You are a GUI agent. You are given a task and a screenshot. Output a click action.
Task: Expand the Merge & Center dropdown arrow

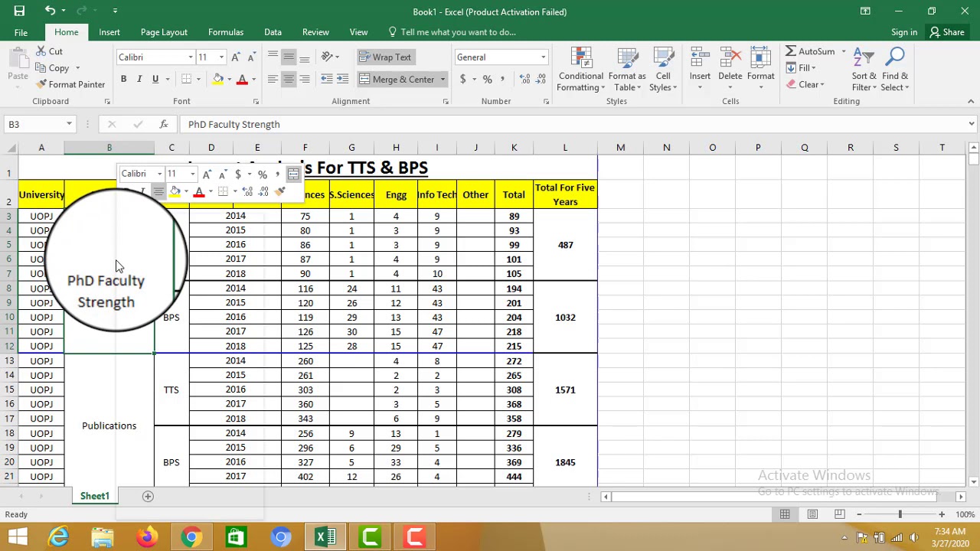(442, 80)
